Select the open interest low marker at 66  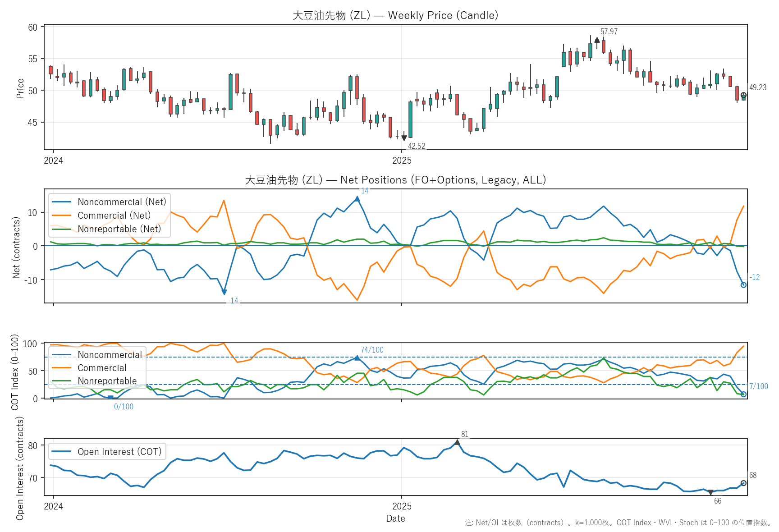click(x=710, y=492)
